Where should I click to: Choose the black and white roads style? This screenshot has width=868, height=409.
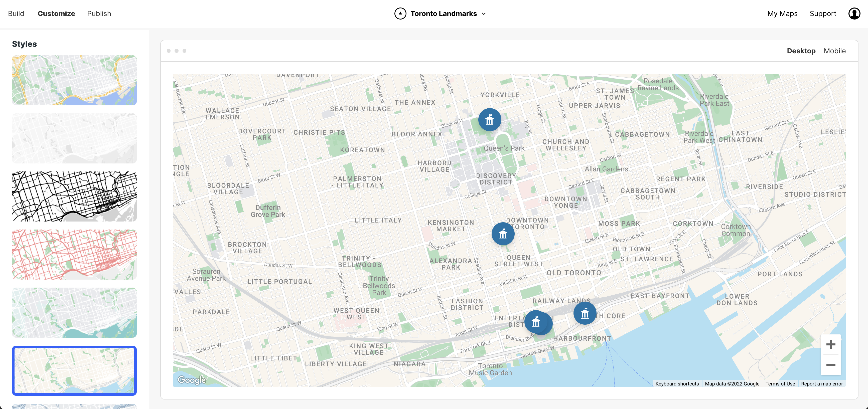(x=74, y=196)
